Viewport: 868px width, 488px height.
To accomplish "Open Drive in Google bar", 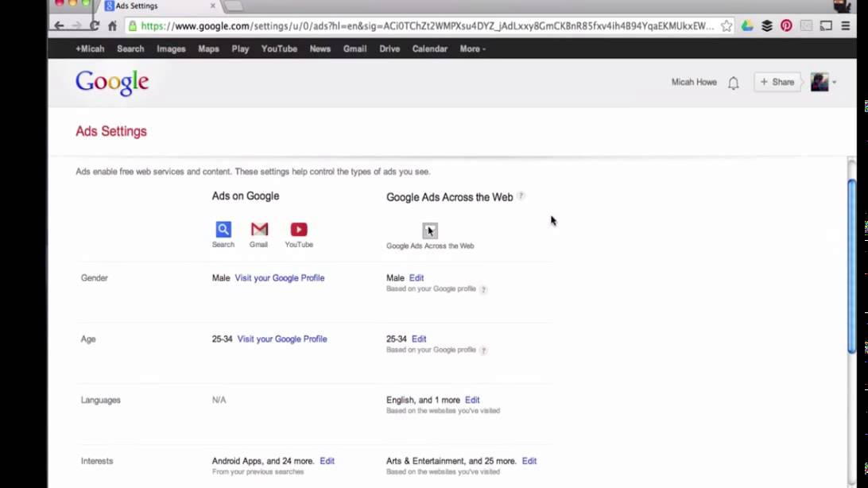I will tap(389, 48).
